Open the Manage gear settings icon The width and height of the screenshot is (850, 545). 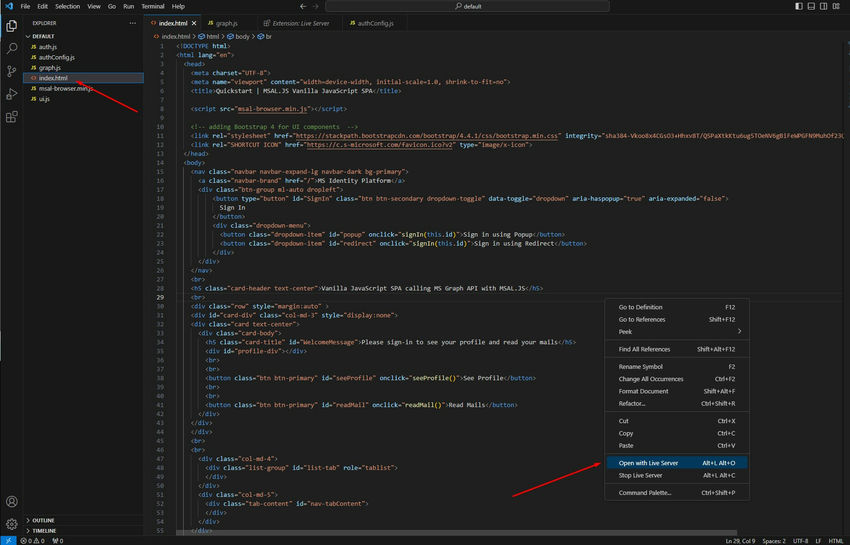click(12, 523)
